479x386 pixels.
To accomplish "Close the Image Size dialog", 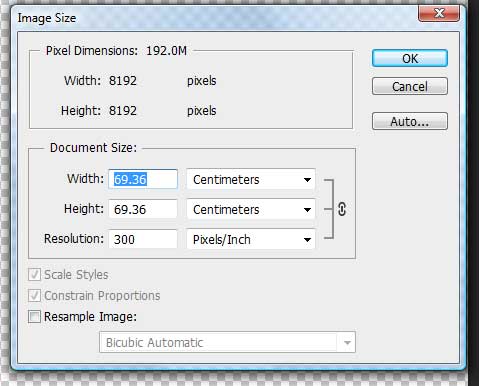I will click(x=439, y=14).
